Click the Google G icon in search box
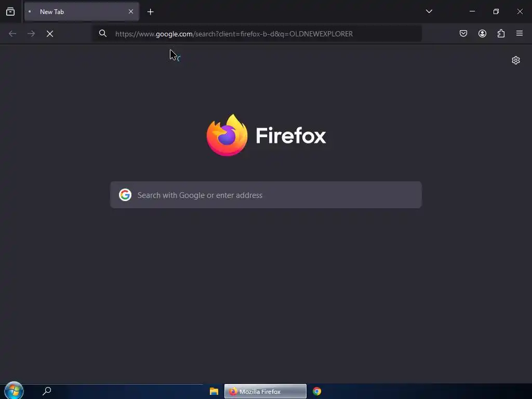The image size is (532, 399). [125, 195]
